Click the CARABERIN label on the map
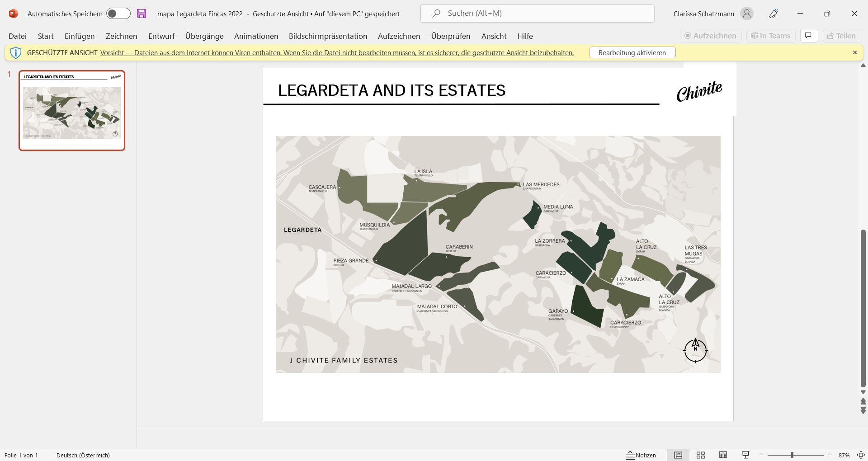This screenshot has width=868, height=461. pyautogui.click(x=459, y=247)
